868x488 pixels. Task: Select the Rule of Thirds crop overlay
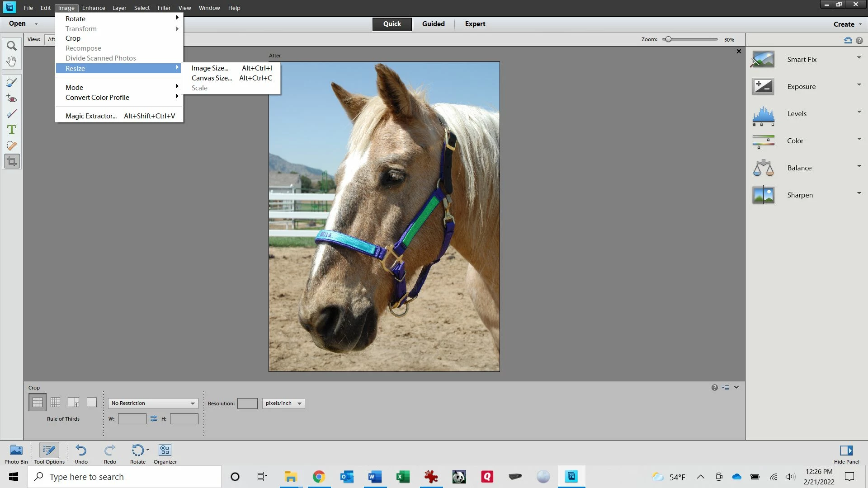(38, 402)
